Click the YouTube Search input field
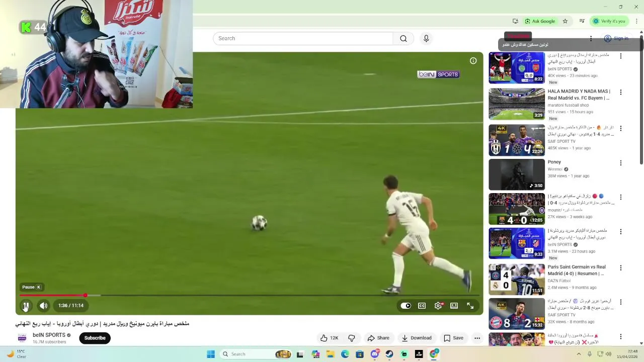 tap(303, 38)
